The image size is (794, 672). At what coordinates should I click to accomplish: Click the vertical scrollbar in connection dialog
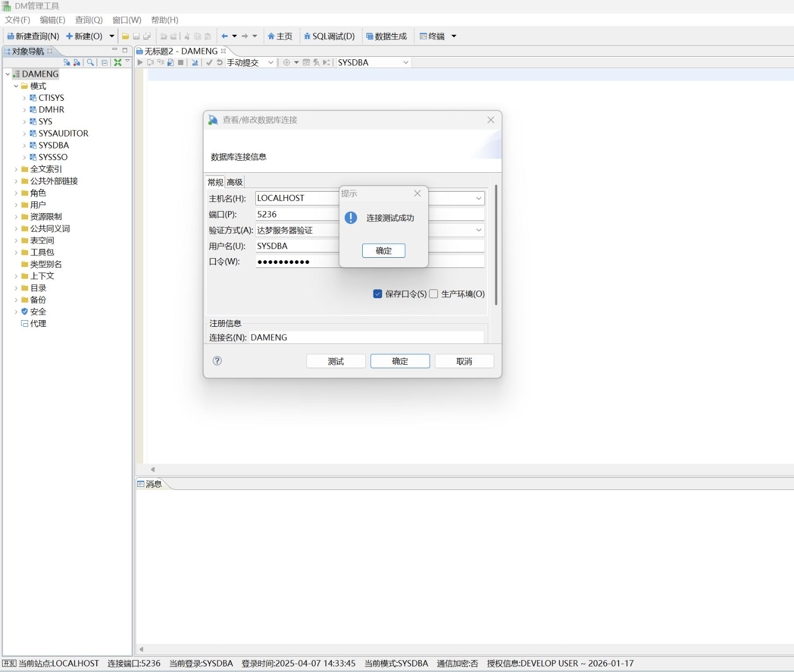tap(496, 245)
